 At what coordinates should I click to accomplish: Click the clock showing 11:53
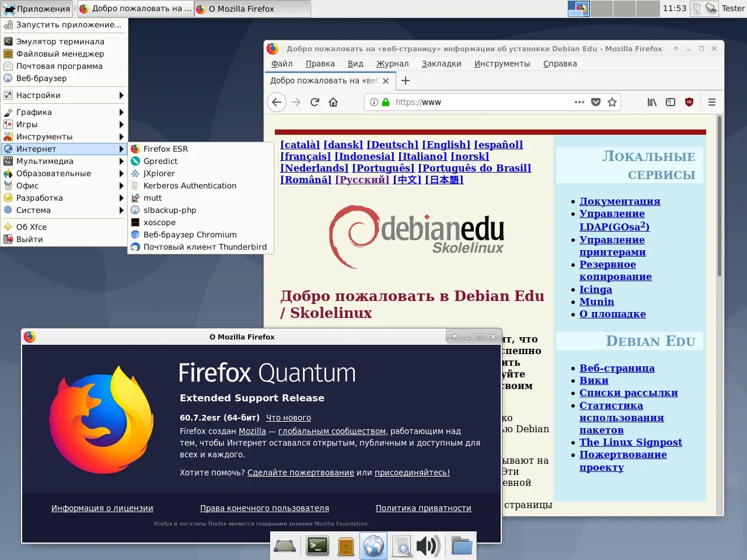pyautogui.click(x=674, y=8)
